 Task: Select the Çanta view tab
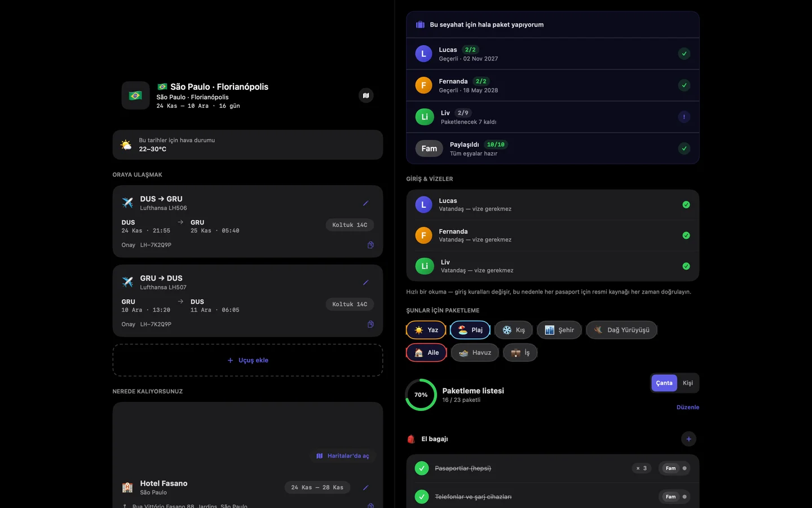664,383
